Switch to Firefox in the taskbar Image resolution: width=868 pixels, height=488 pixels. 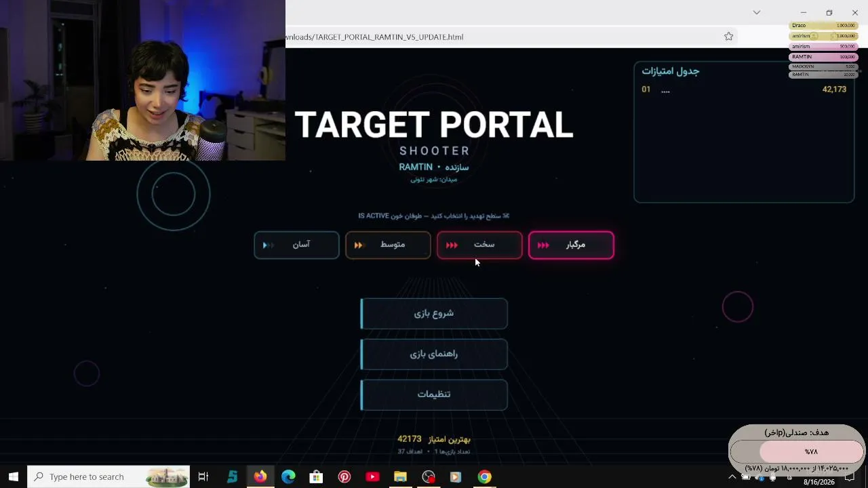click(x=260, y=476)
